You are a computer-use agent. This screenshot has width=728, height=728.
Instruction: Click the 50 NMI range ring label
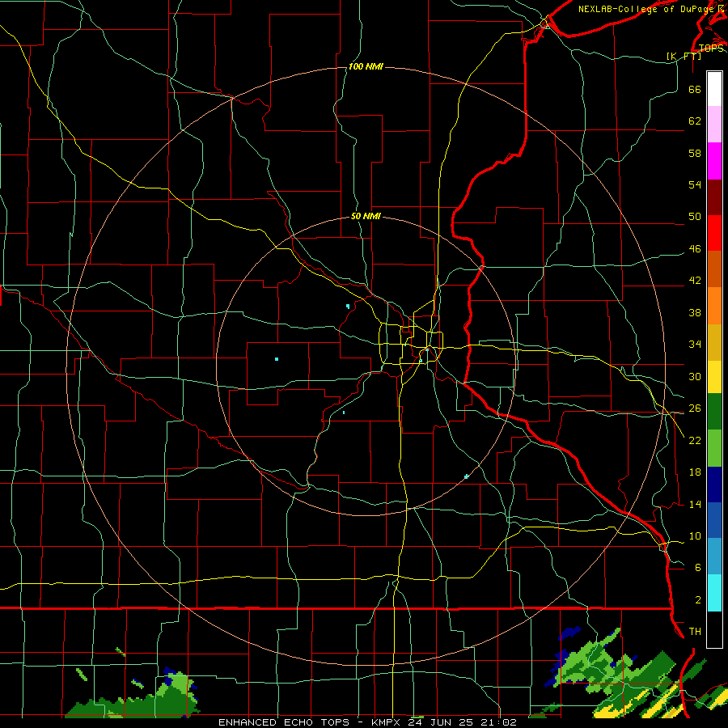[366, 216]
